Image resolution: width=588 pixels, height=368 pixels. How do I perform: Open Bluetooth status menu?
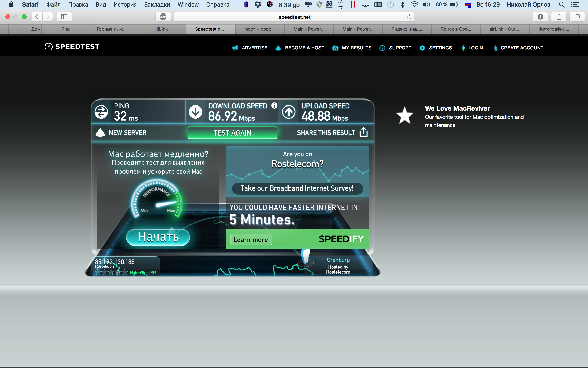[x=402, y=4]
